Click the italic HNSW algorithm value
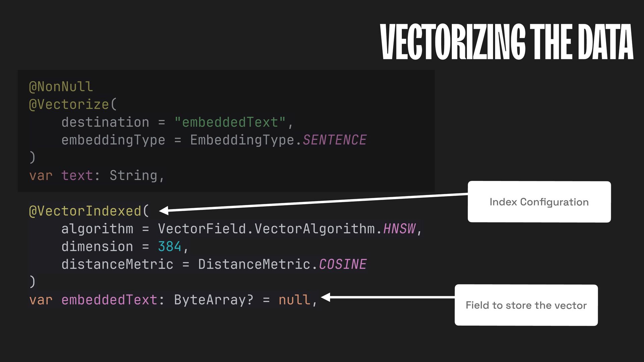644x362 pixels. point(399,229)
